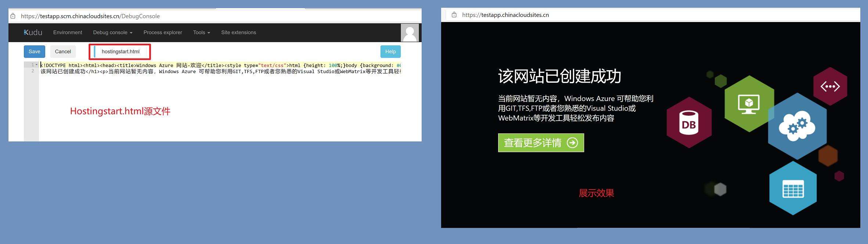Click the blue cloud gears hexagon icon
The height and width of the screenshot is (244, 868).
[x=797, y=126]
